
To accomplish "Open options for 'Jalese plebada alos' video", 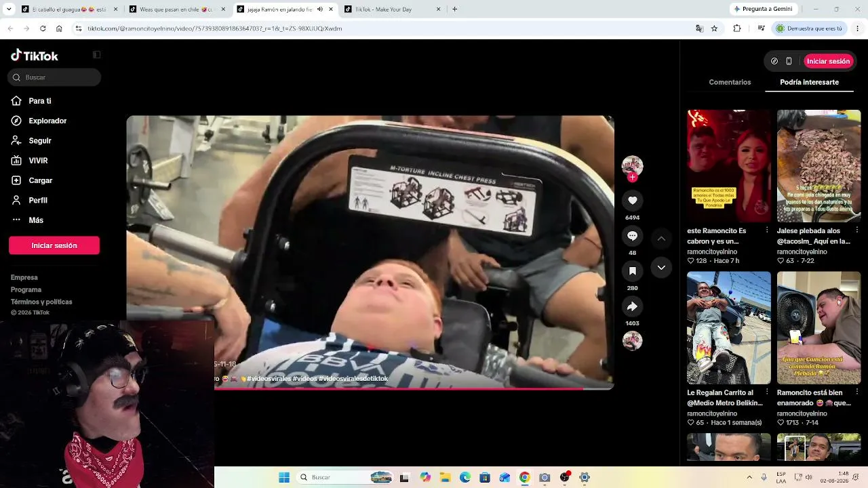I will pos(857,230).
